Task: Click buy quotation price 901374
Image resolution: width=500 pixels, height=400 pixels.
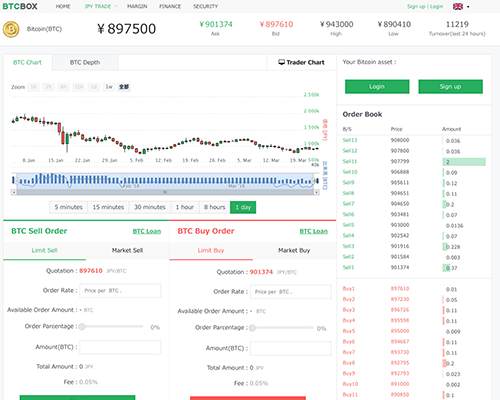Action: tap(261, 272)
